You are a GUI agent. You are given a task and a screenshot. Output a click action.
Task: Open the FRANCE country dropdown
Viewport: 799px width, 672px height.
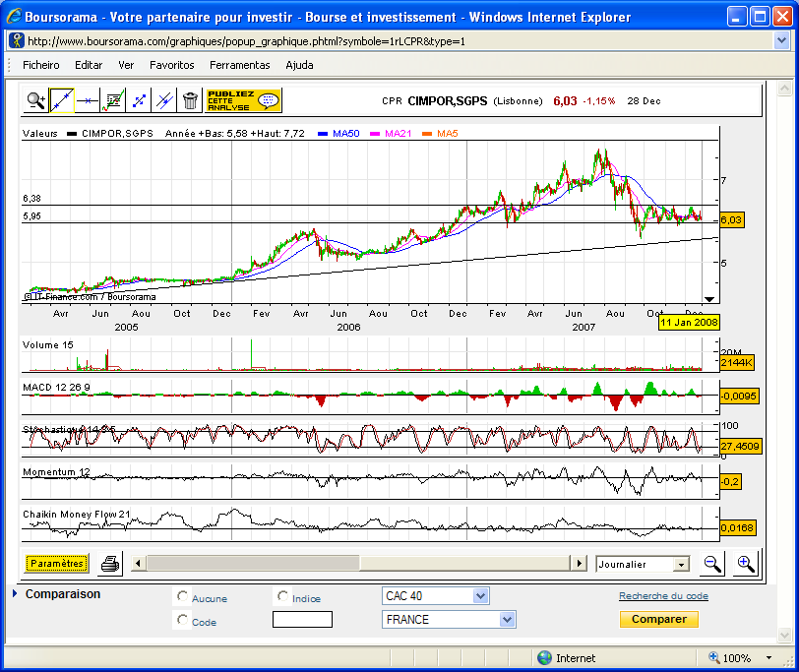pos(449,620)
